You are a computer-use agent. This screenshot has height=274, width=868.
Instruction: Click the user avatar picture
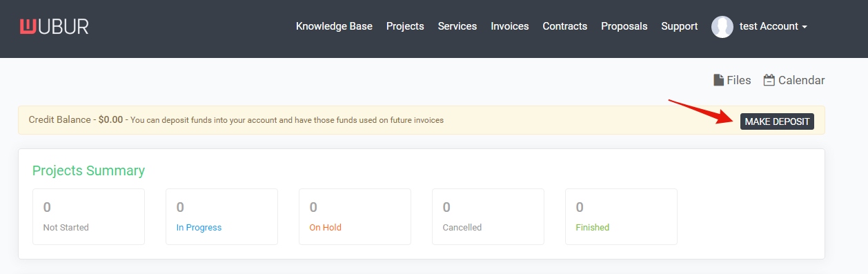point(722,27)
